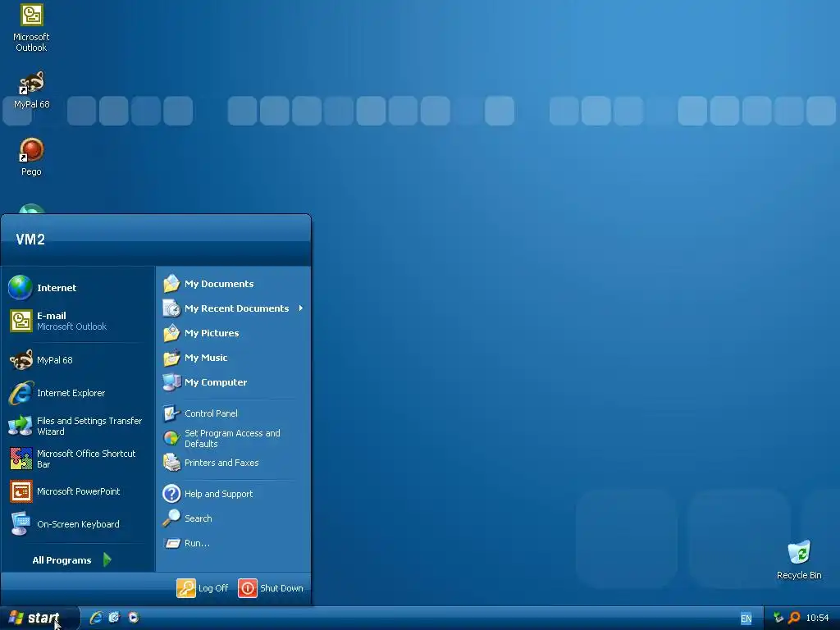
Task: Launch the Pego desktop shortcut
Action: (31, 157)
